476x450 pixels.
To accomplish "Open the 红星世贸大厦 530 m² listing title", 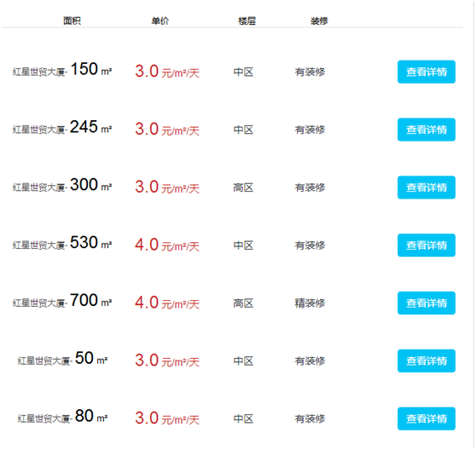I will coord(62,243).
